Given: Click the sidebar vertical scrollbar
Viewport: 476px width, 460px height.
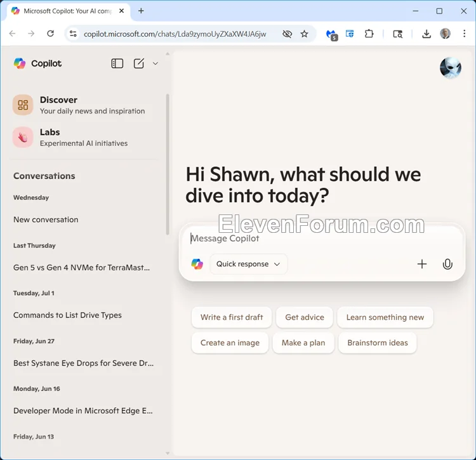Looking at the screenshot, I should [x=168, y=164].
